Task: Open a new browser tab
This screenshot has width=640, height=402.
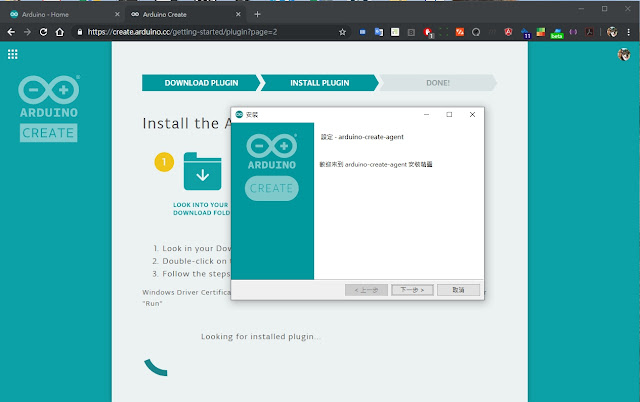Action: (257, 14)
